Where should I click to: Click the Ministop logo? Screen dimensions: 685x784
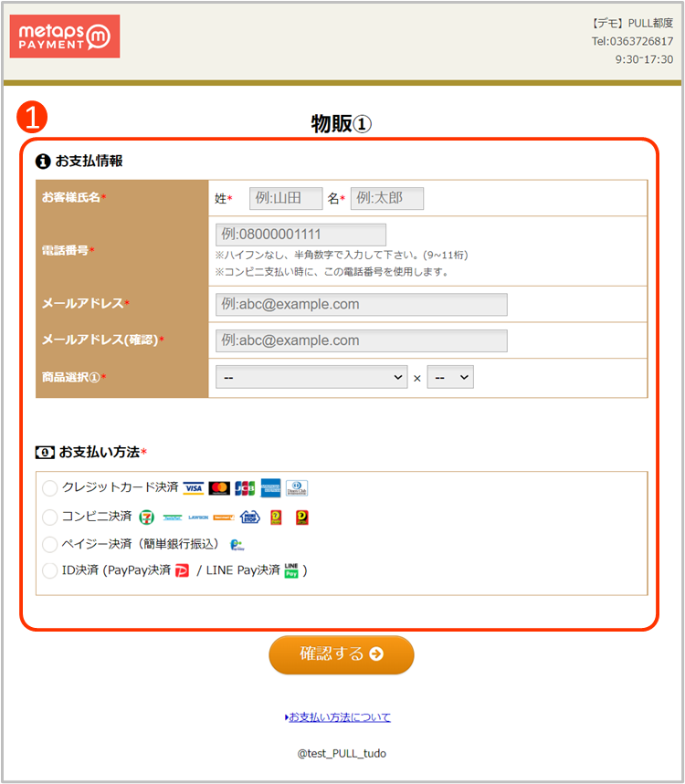249,517
